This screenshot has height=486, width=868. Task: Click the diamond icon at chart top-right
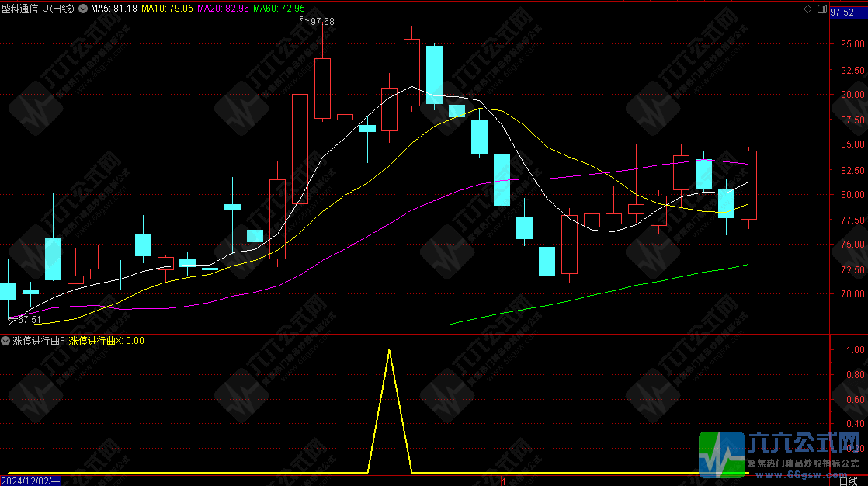coord(809,9)
